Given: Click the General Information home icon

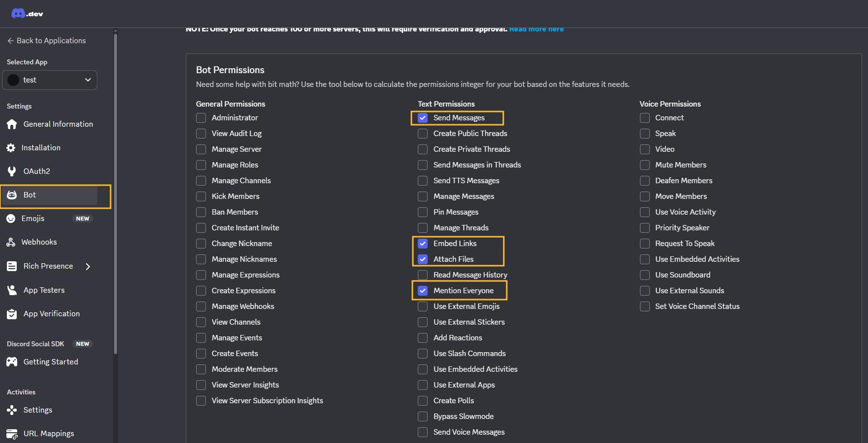Looking at the screenshot, I should click(12, 124).
